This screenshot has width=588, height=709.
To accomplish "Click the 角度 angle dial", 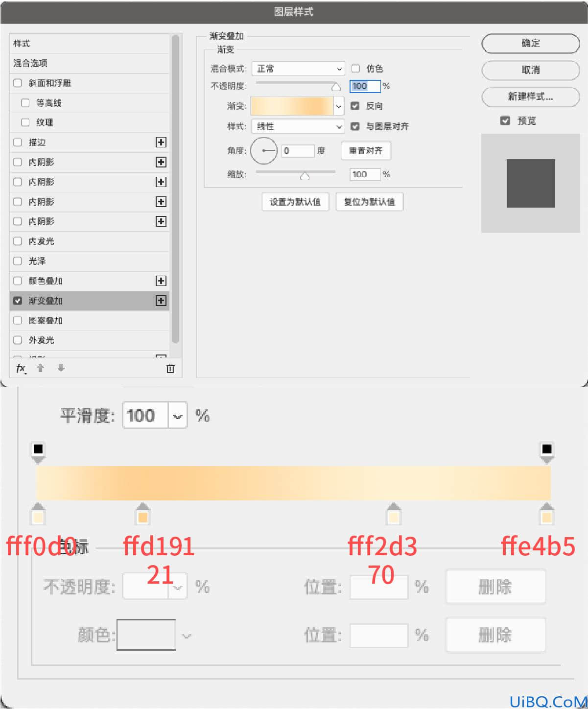I will tap(264, 151).
